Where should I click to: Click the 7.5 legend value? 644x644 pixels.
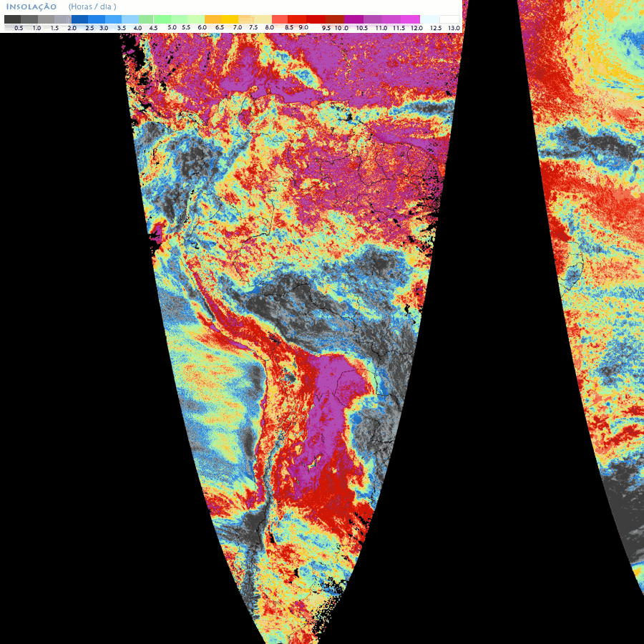point(253,27)
